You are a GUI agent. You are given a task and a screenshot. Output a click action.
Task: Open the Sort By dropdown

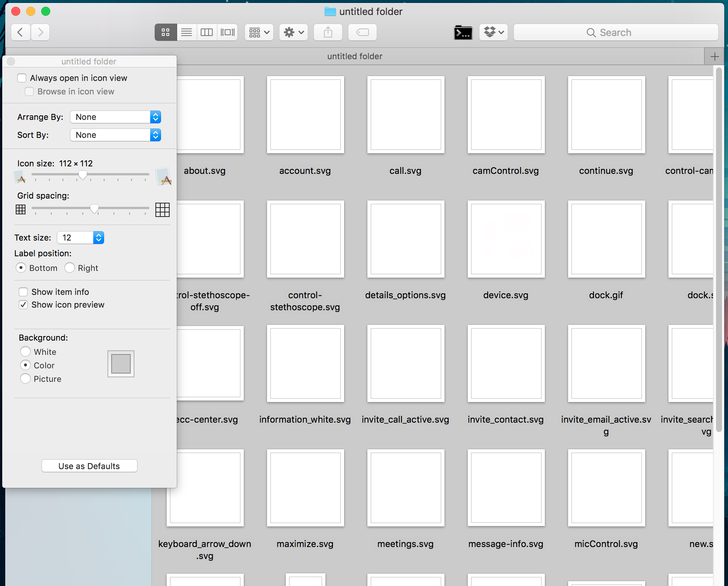(x=115, y=135)
